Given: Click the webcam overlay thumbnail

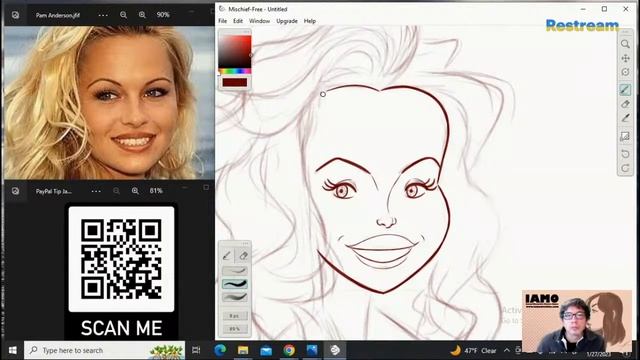Looking at the screenshot, I should [x=577, y=321].
